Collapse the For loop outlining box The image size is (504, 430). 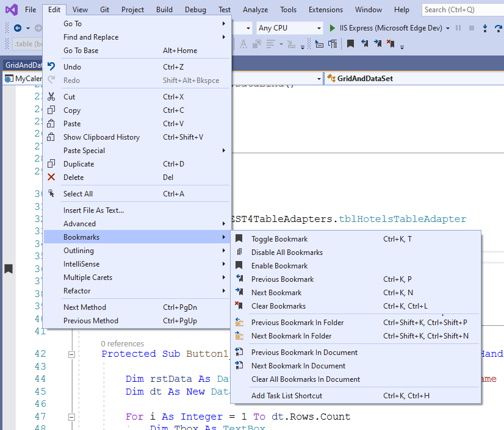71,417
